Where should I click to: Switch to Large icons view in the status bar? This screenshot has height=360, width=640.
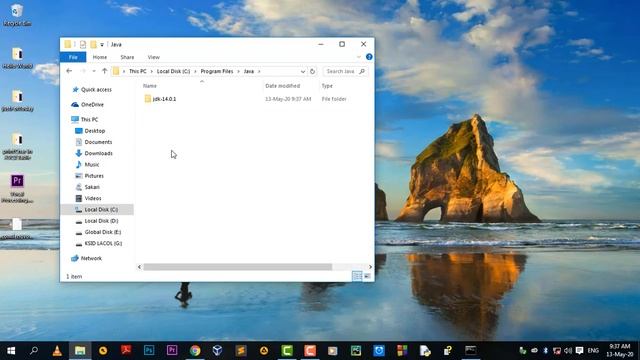pos(367,276)
